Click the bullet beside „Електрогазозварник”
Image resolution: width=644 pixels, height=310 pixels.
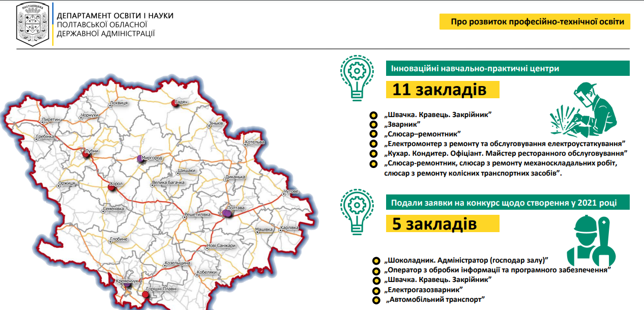click(x=375, y=291)
